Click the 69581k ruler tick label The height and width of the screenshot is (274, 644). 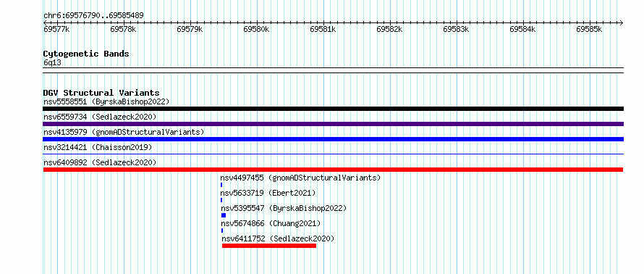(x=323, y=29)
